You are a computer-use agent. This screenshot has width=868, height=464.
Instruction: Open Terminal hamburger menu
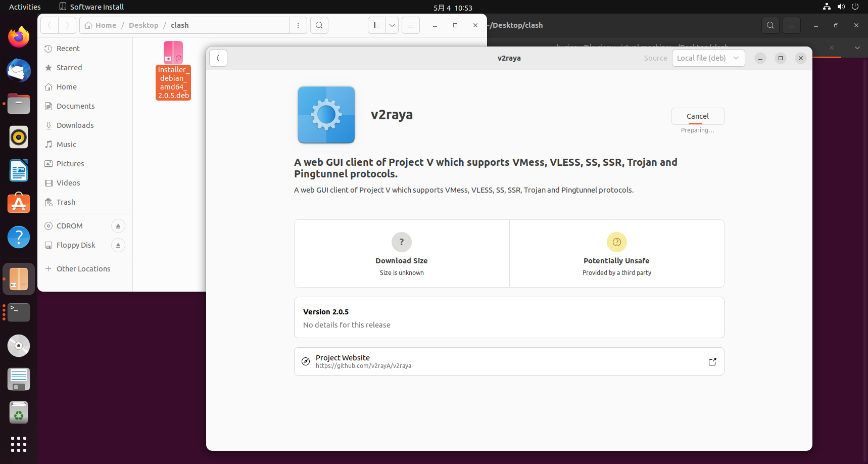(x=792, y=25)
